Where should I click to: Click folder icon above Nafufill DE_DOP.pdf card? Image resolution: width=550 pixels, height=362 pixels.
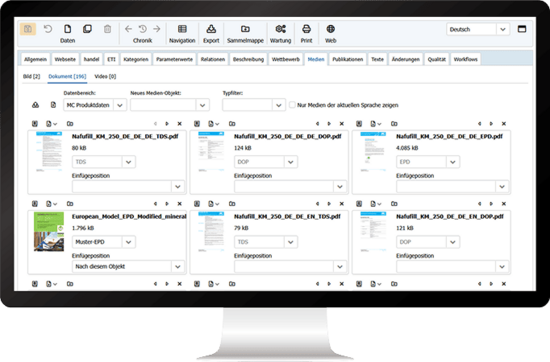(232, 124)
